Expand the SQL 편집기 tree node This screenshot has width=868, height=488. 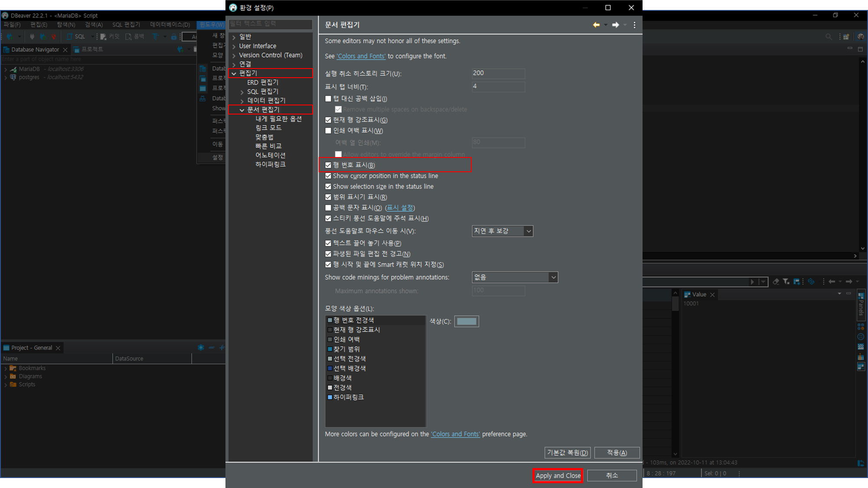point(242,92)
